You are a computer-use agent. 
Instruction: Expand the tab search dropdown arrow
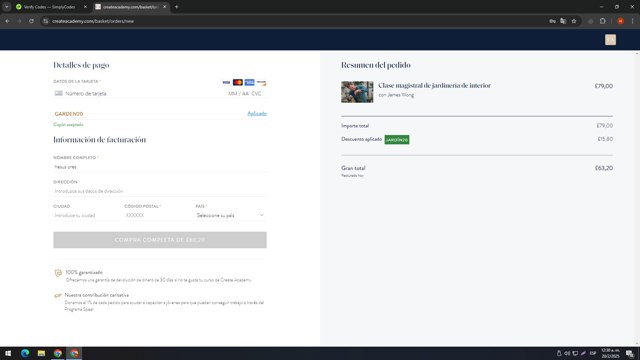tap(7, 7)
